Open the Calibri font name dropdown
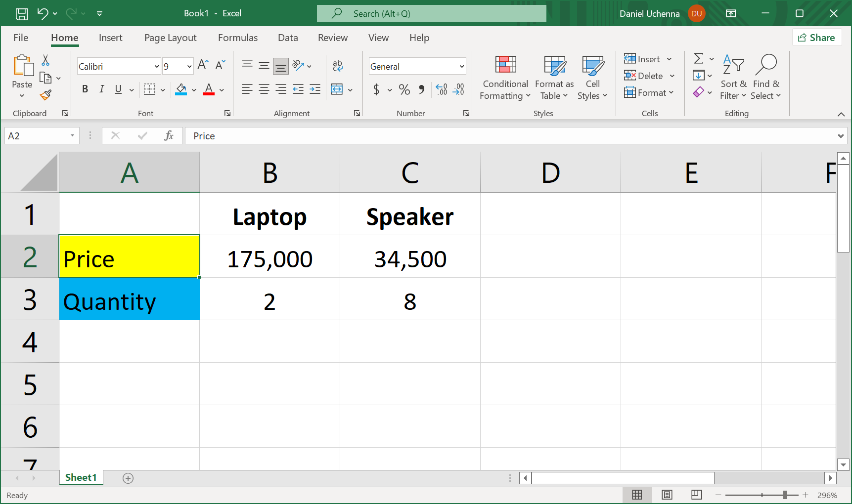Viewport: 852px width, 504px height. (156, 66)
